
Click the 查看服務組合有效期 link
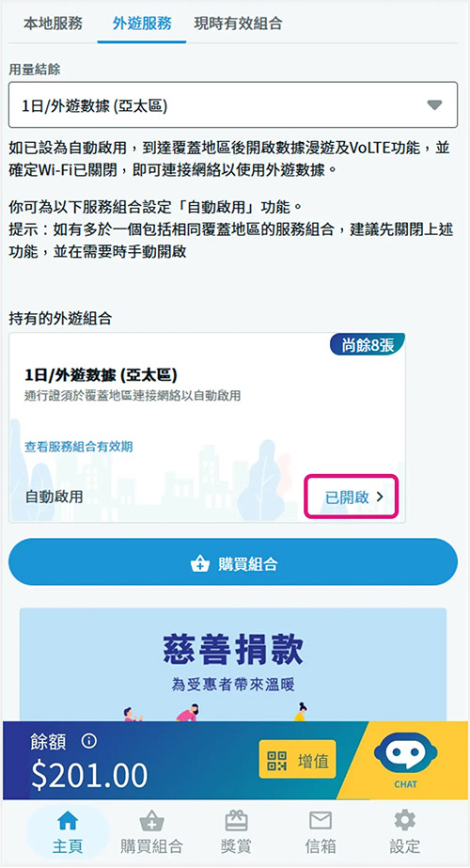pyautogui.click(x=79, y=447)
